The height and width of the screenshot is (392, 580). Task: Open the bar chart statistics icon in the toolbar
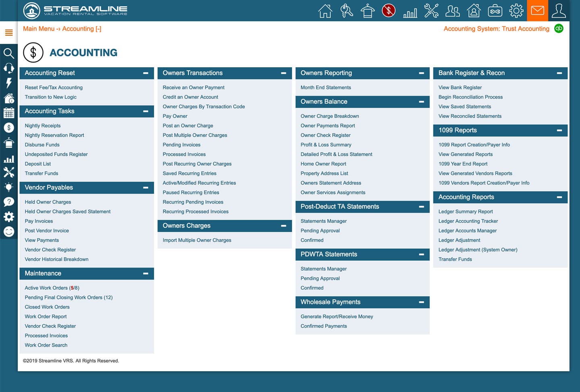point(410,12)
